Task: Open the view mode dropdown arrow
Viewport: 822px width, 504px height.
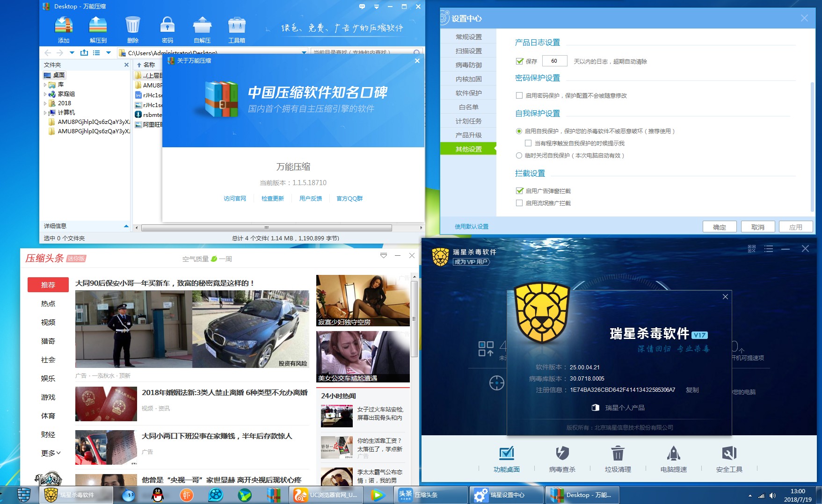Action: coord(109,53)
